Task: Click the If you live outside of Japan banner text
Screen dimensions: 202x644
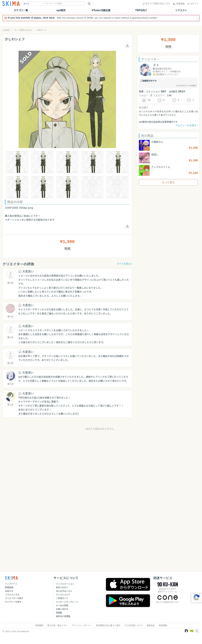Action: pyautogui.click(x=31, y=18)
